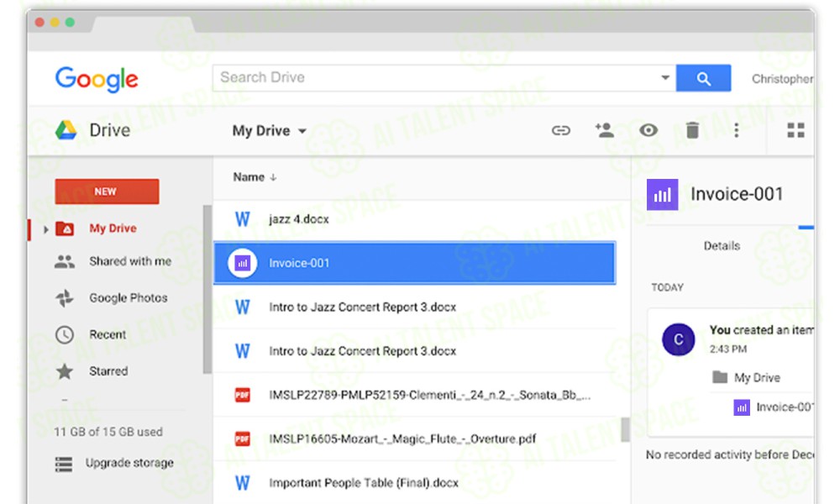This screenshot has width=840, height=504.
Task: Click the Drive text label
Action: point(110,130)
